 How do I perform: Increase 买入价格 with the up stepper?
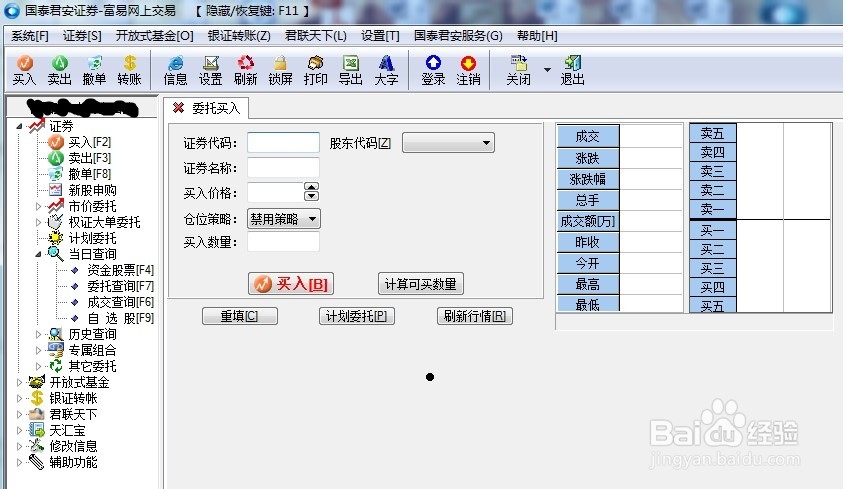pos(311,187)
